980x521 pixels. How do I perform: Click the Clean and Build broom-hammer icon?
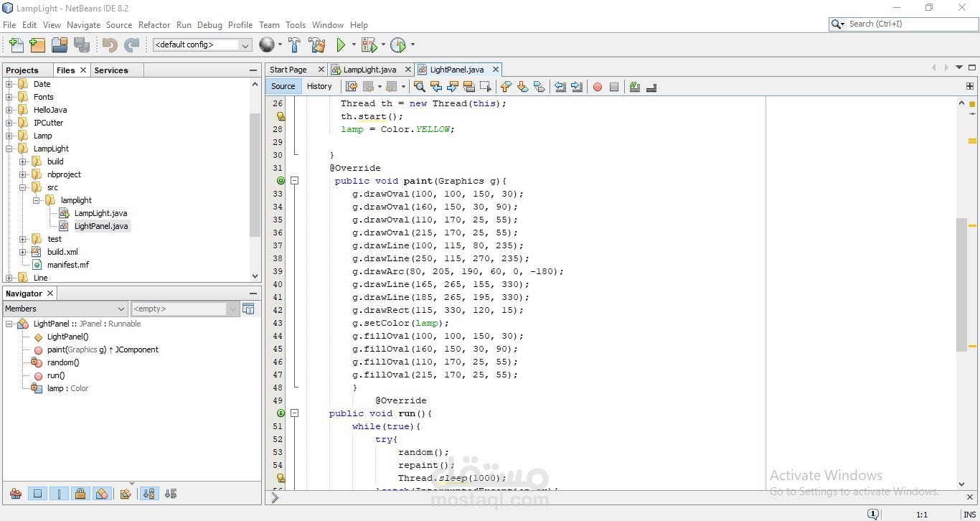316,45
